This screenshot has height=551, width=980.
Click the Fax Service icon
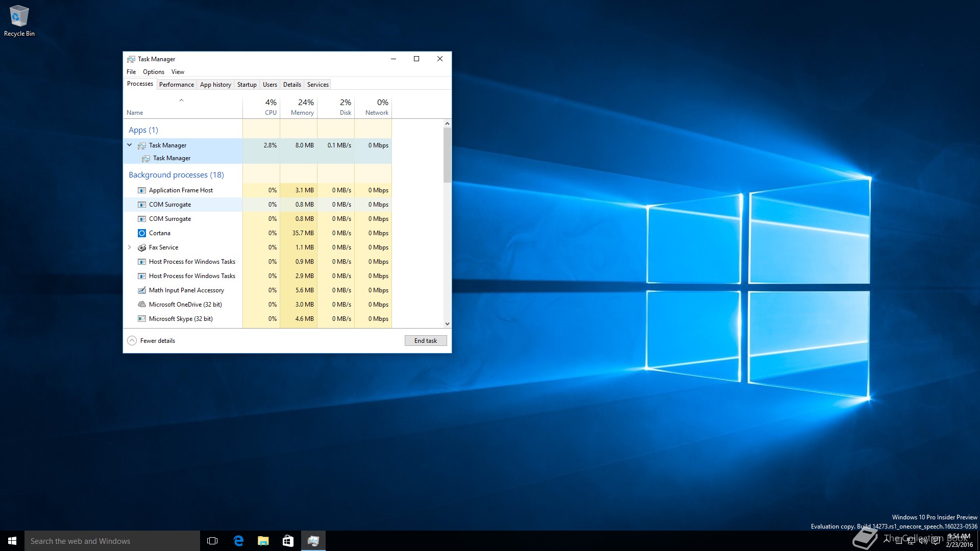pos(142,247)
